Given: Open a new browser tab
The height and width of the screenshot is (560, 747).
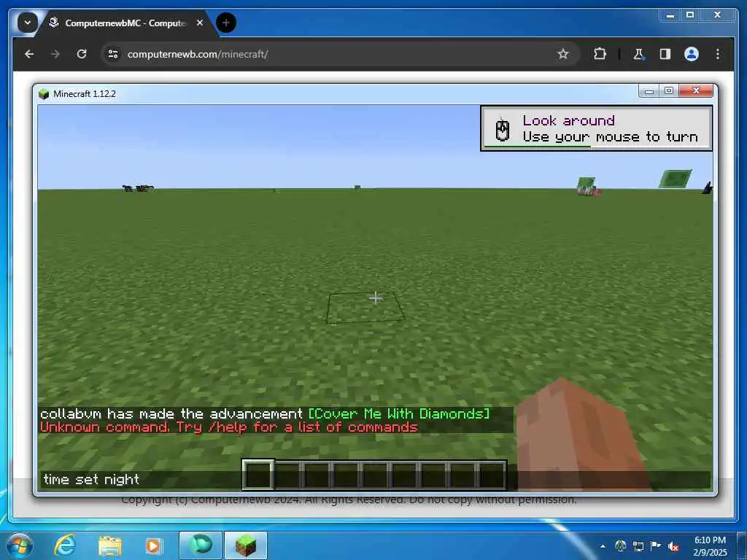Looking at the screenshot, I should [226, 23].
